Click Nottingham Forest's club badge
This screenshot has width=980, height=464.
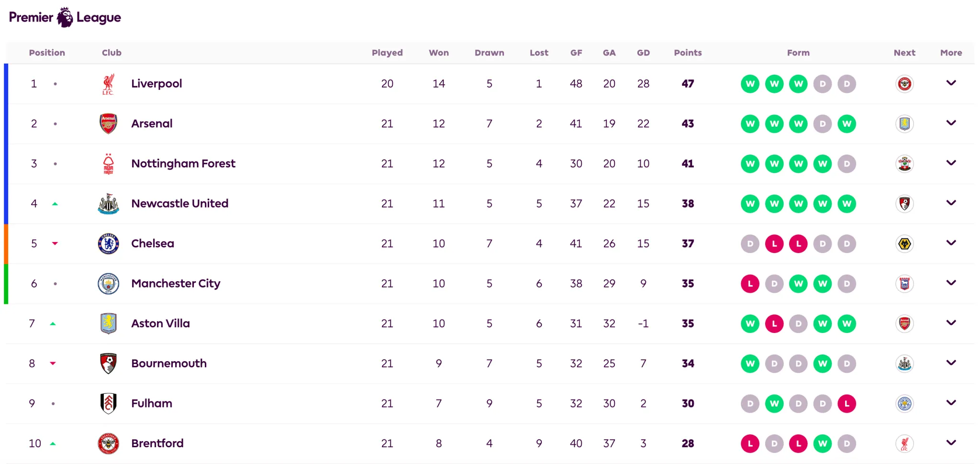coord(109,164)
